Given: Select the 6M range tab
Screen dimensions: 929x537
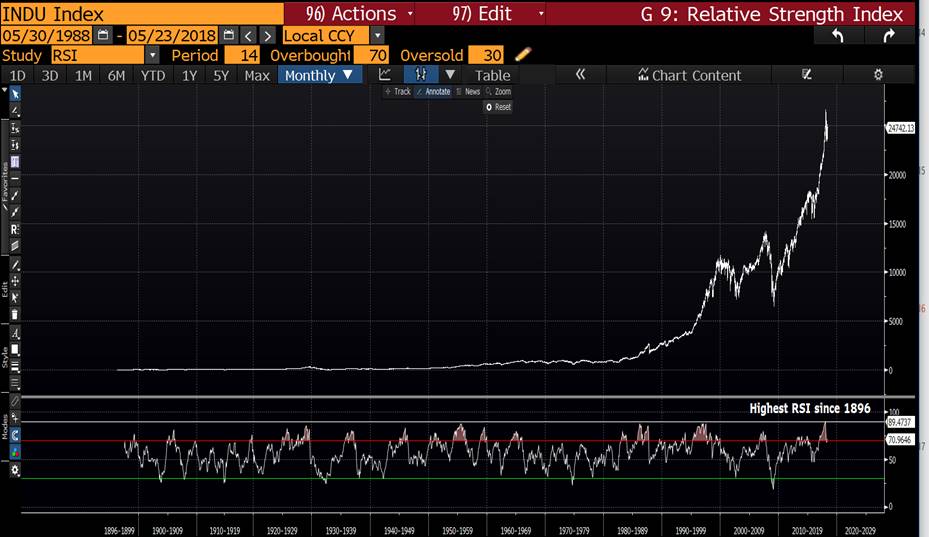Looking at the screenshot, I should (117, 75).
